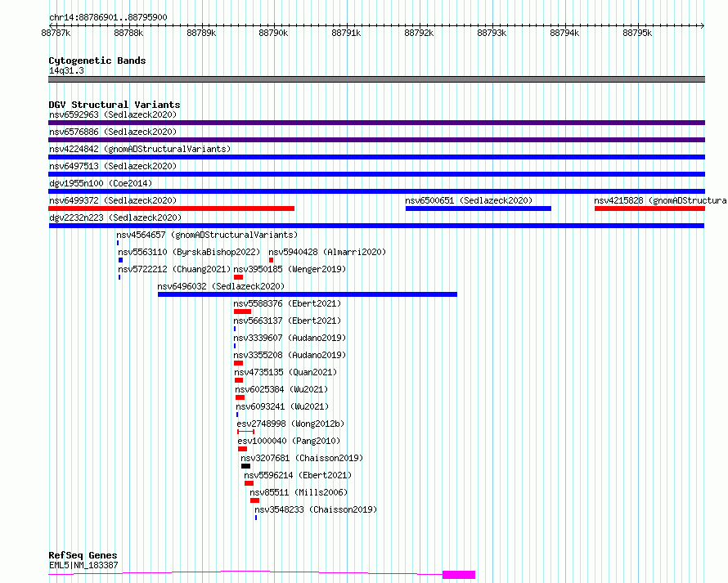Click the DGV Structural Variants track title

(x=115, y=105)
